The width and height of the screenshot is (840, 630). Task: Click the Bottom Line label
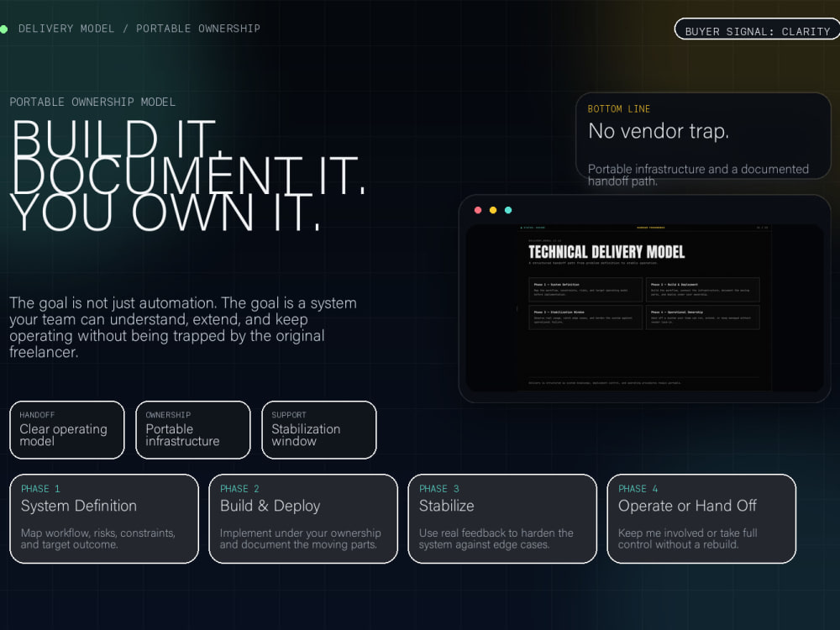pos(619,108)
